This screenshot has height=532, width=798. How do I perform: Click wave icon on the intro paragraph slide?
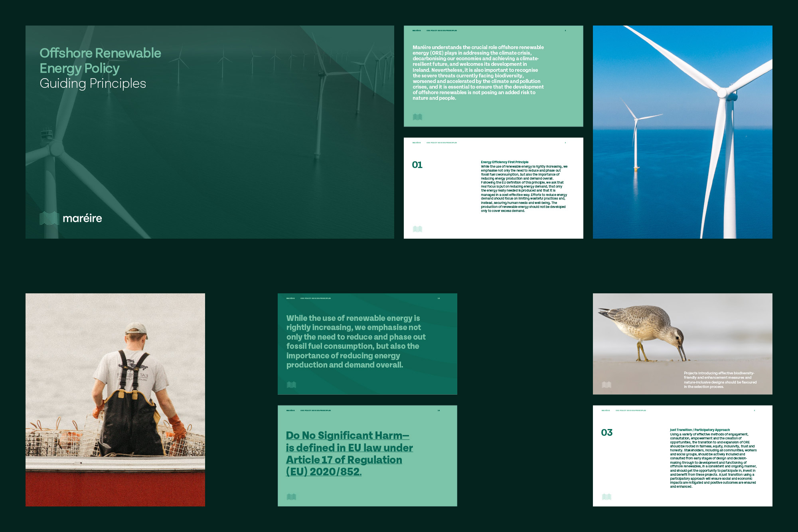417,117
